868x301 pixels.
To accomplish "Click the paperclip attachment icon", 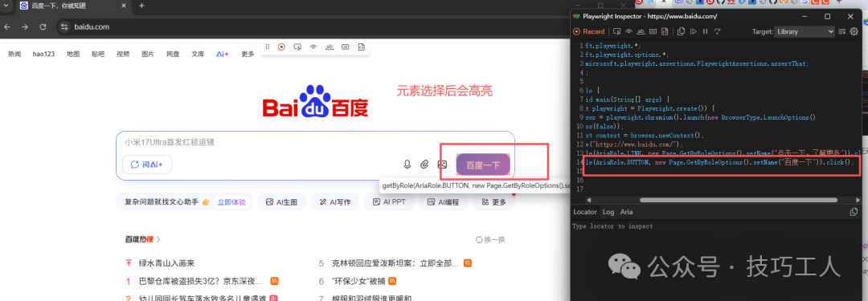I will [424, 165].
